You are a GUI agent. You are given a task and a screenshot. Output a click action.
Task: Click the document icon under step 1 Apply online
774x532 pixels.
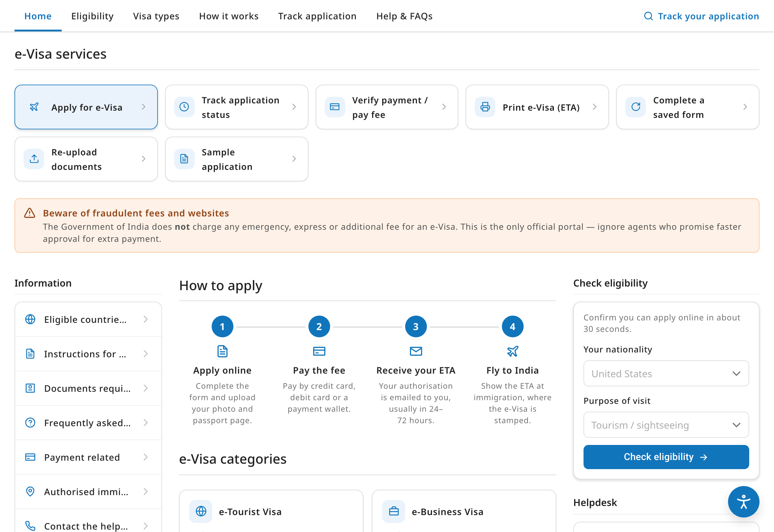point(222,351)
